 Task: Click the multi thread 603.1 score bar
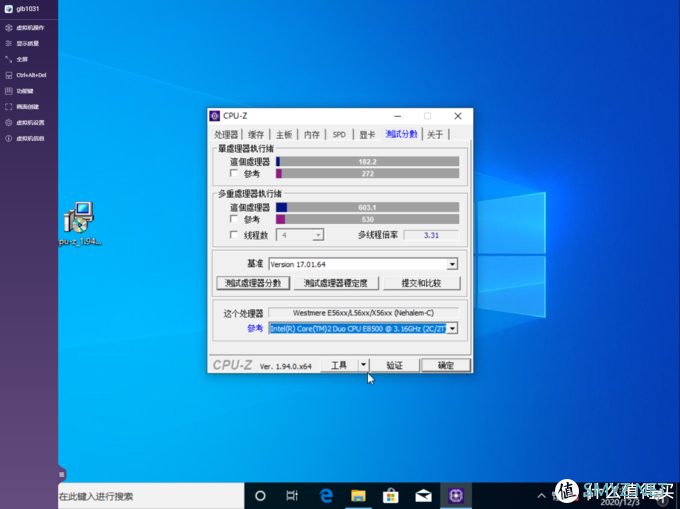(x=367, y=207)
